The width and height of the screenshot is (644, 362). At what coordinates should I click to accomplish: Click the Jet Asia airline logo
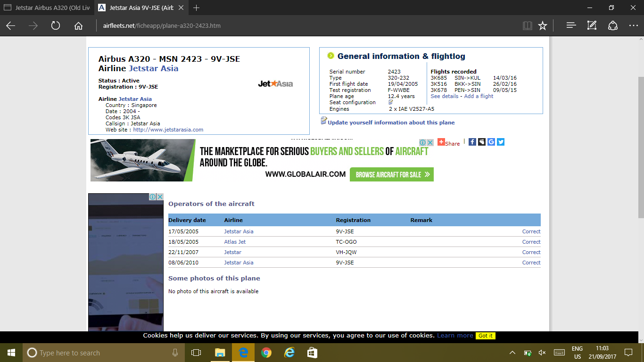(275, 84)
